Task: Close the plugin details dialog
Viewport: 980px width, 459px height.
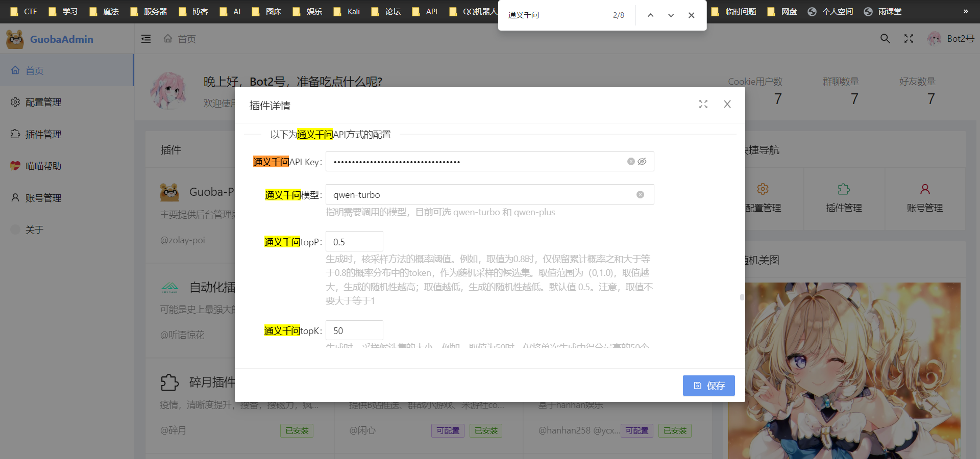Action: [x=727, y=104]
